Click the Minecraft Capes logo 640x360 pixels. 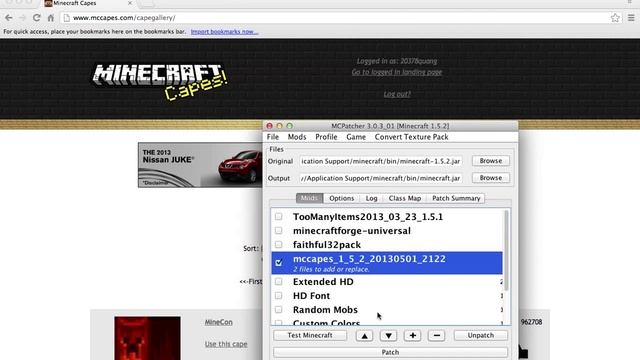(160, 82)
